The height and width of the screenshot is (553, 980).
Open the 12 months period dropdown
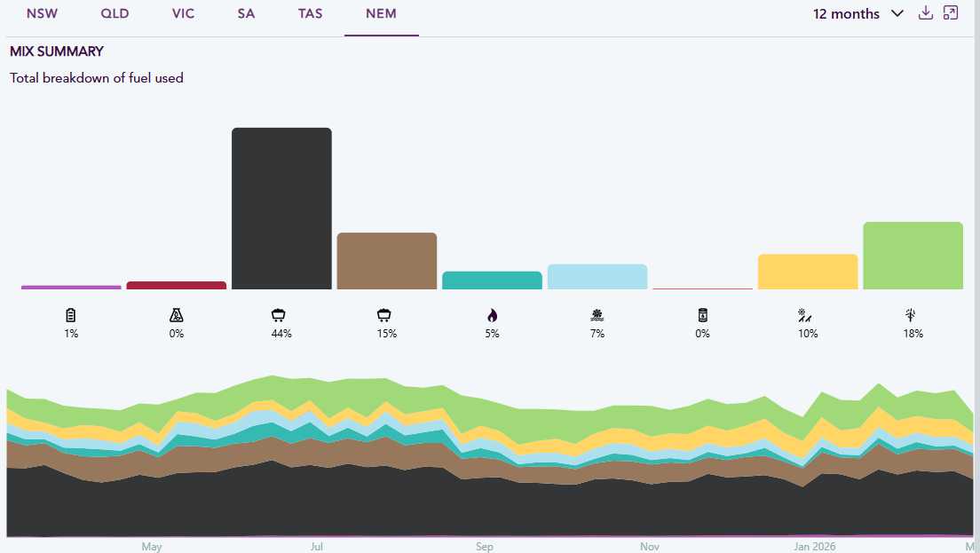pyautogui.click(x=858, y=13)
